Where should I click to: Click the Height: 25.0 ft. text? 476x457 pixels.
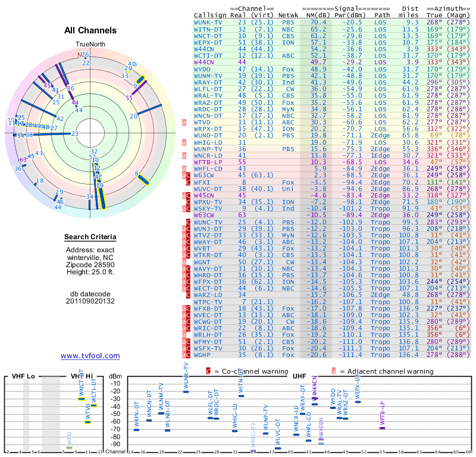point(90,272)
